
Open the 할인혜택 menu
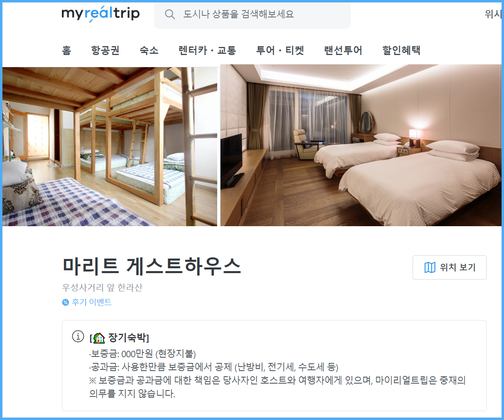pyautogui.click(x=401, y=51)
